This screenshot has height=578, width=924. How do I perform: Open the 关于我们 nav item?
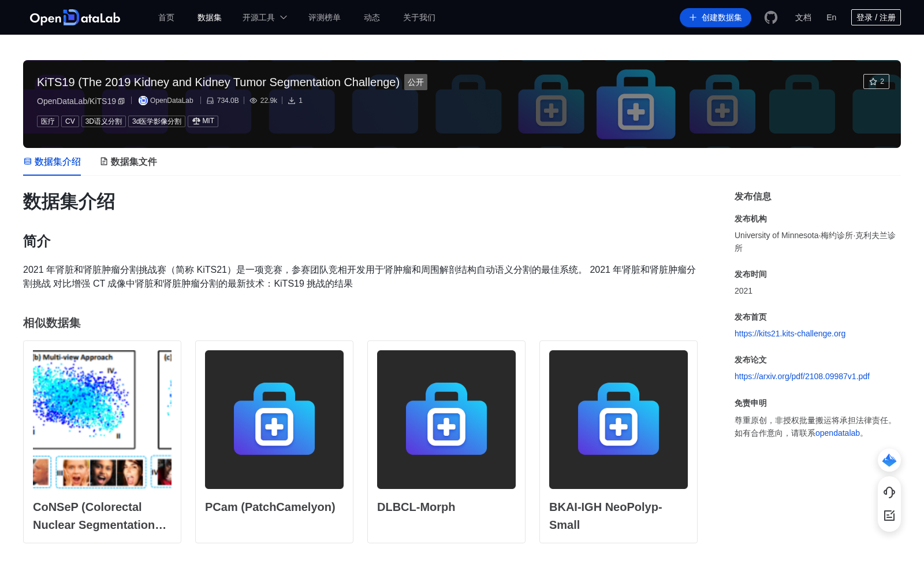[419, 17]
